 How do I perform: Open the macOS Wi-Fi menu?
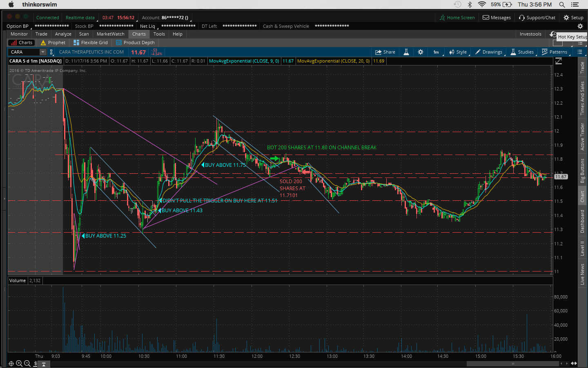point(482,4)
